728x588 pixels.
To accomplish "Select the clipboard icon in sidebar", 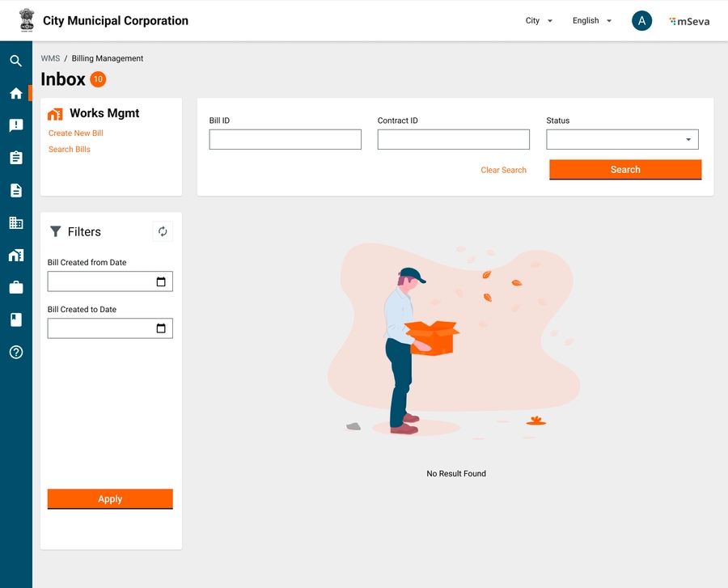I will tap(15, 158).
